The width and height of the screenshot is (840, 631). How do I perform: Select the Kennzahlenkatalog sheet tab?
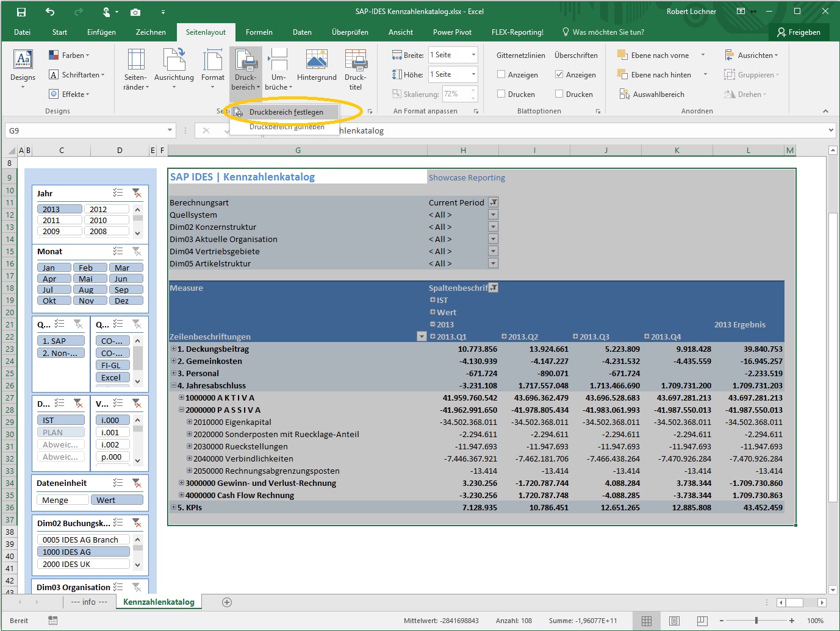158,601
